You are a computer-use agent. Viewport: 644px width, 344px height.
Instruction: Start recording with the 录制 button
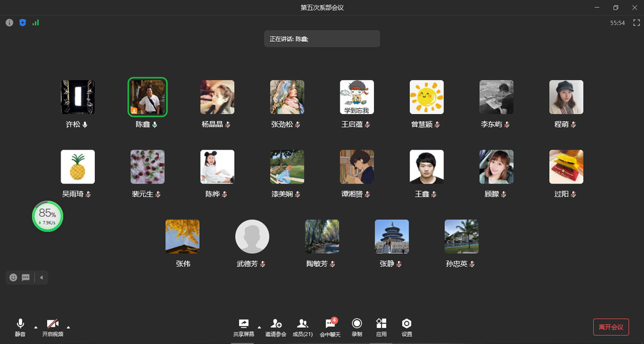tap(356, 327)
